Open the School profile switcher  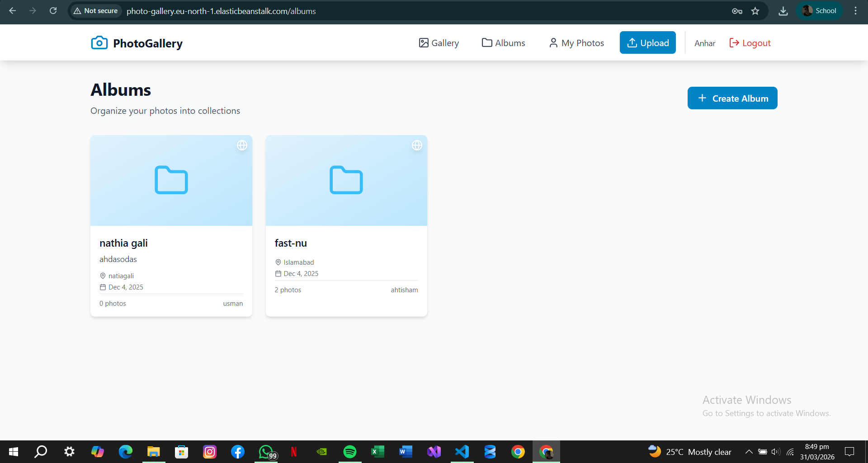819,11
